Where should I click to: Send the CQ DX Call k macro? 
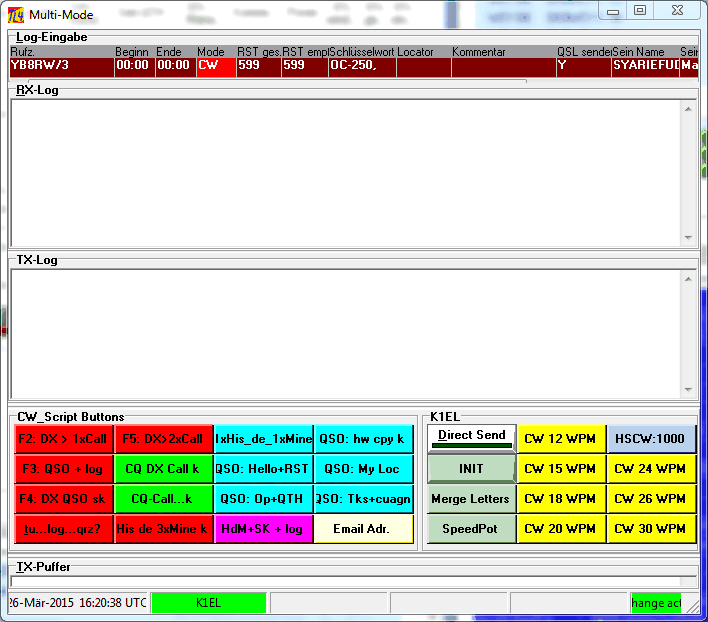coord(163,469)
